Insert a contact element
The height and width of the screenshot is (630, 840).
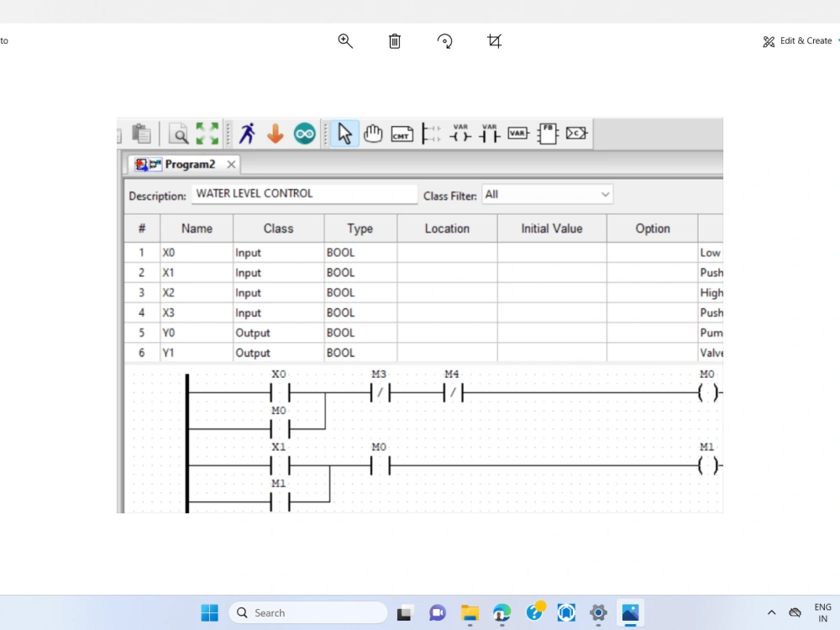[490, 134]
